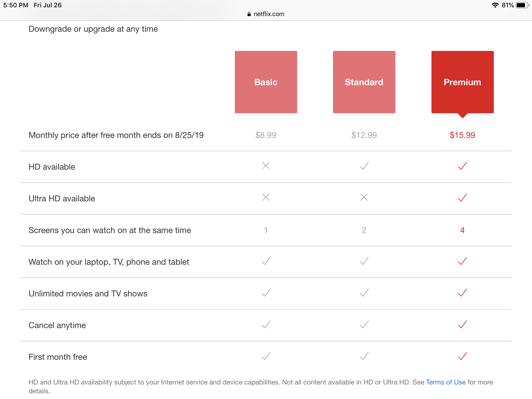The height and width of the screenshot is (399, 532).
Task: Tap the Wi-Fi status icon
Action: (x=495, y=5)
